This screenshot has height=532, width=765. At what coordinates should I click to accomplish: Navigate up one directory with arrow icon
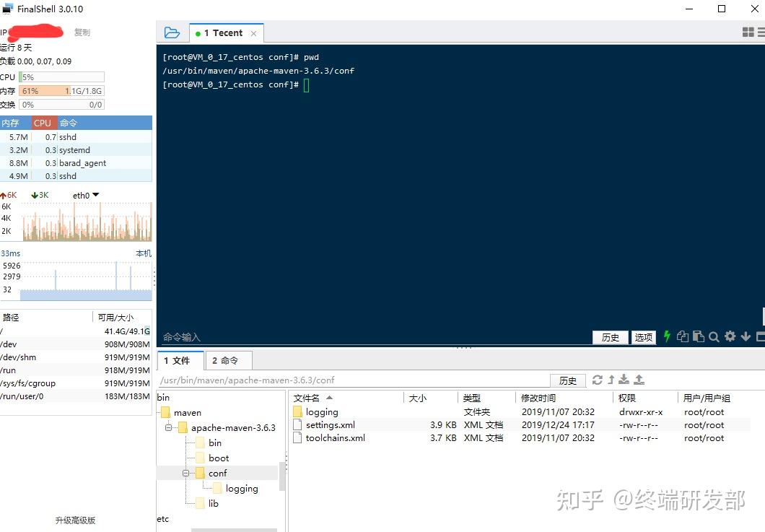tap(611, 380)
